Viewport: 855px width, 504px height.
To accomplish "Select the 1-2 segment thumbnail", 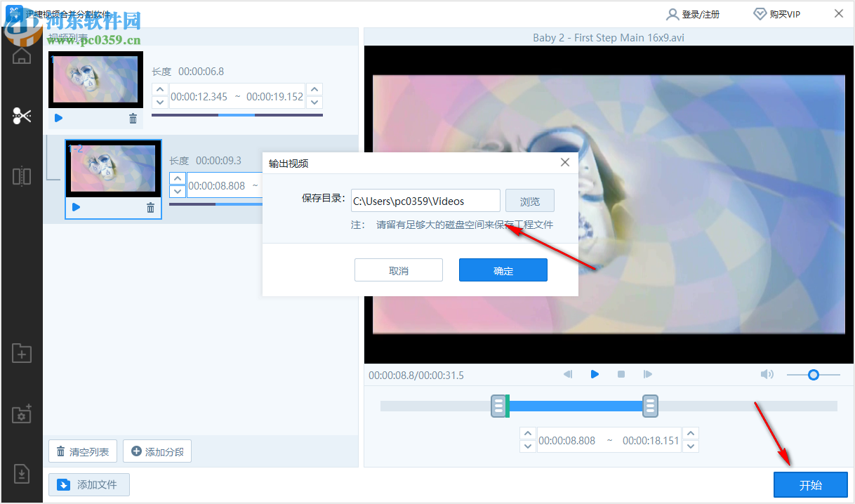I will coord(113,168).
